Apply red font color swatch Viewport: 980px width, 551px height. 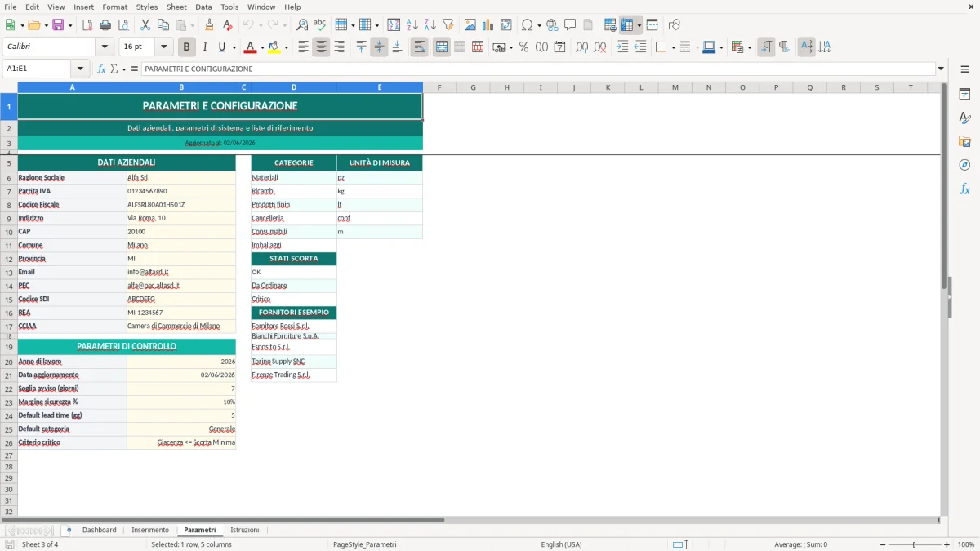pyautogui.click(x=250, y=47)
